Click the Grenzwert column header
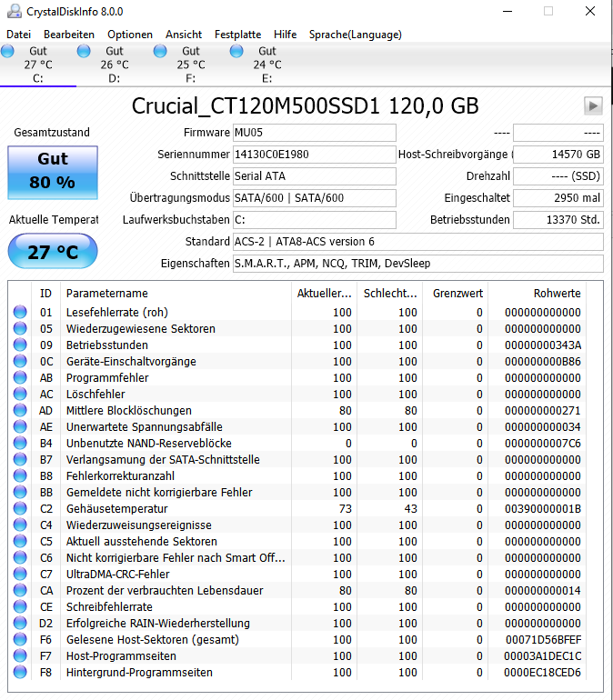This screenshot has width=613, height=700. (x=456, y=294)
